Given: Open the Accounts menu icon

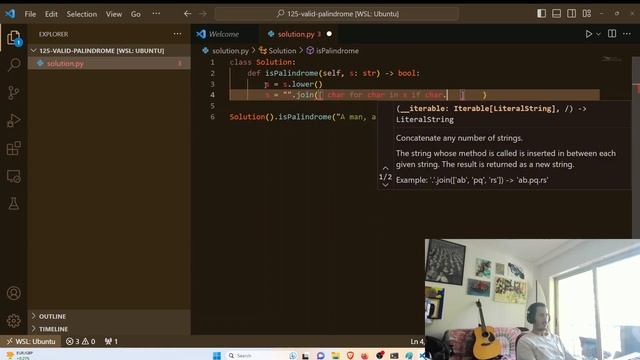Looking at the screenshot, I should point(13,293).
